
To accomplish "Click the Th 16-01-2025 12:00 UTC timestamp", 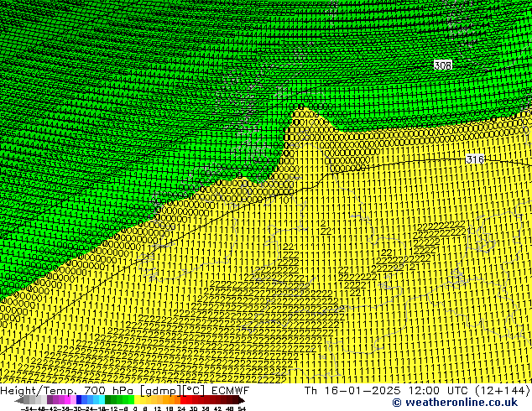I will coord(387,390).
